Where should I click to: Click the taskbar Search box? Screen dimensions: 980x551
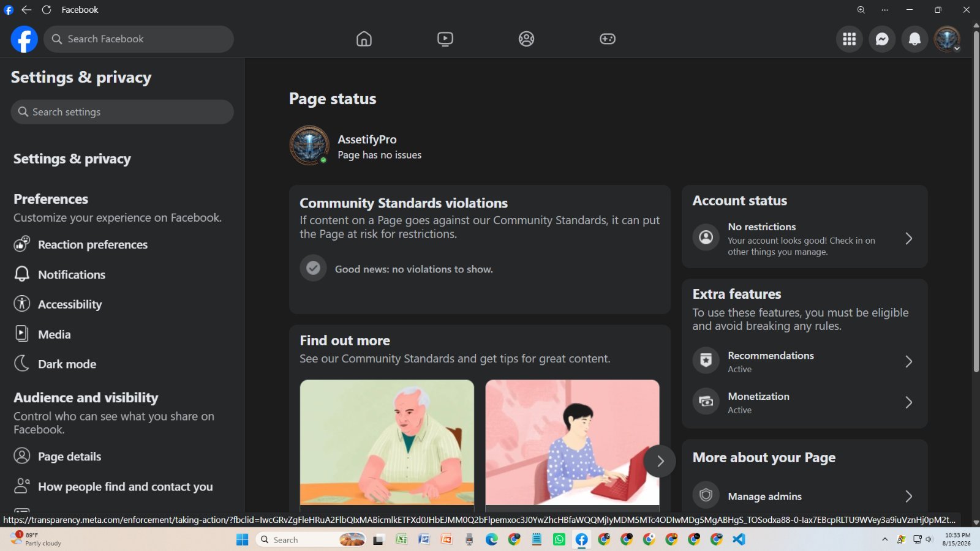click(x=311, y=539)
